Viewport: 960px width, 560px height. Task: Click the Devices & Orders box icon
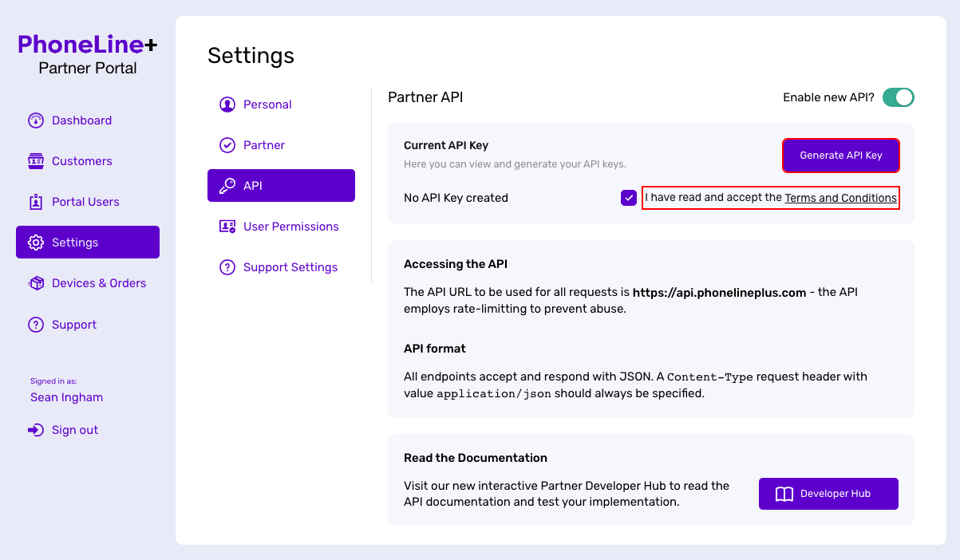(36, 283)
